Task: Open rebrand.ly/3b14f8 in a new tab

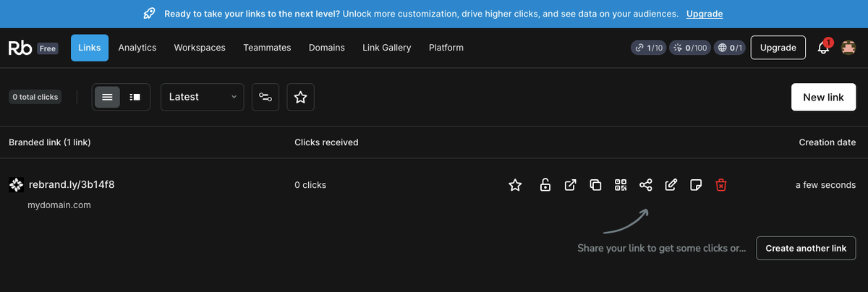Action: tap(570, 185)
